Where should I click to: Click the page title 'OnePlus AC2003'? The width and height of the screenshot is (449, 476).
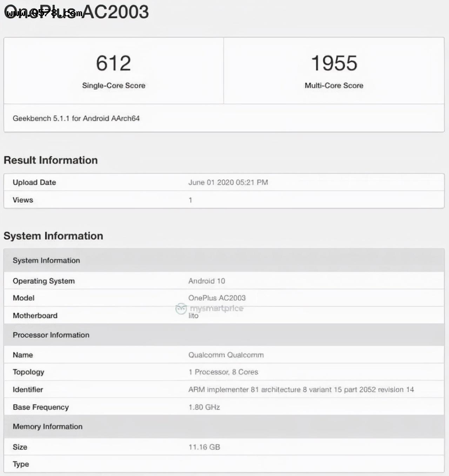76,12
